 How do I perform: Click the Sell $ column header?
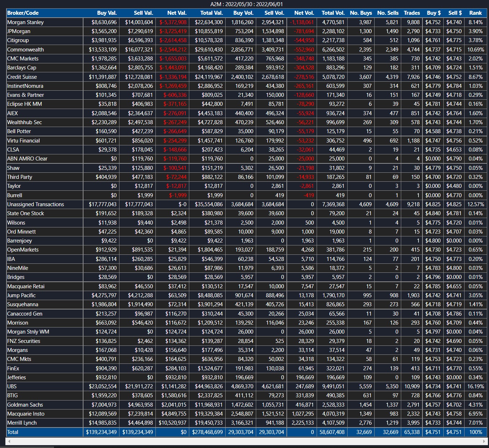(455, 13)
